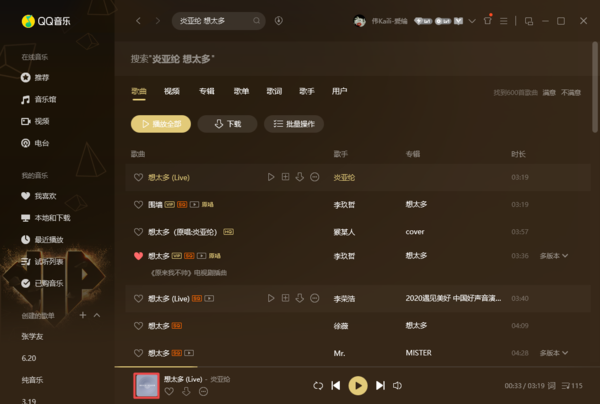Click the 批量操作 button

coord(294,124)
